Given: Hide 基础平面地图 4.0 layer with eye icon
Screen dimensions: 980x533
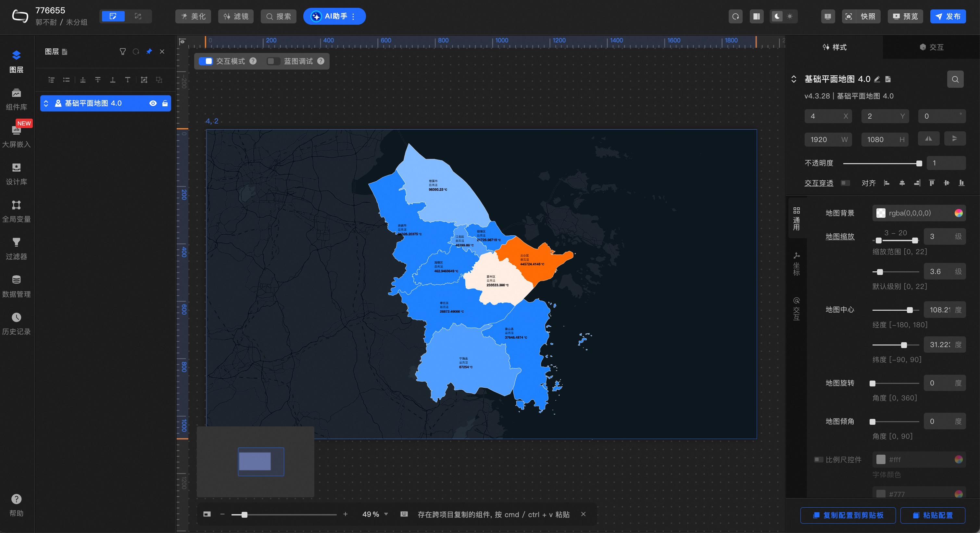Looking at the screenshot, I should [153, 103].
